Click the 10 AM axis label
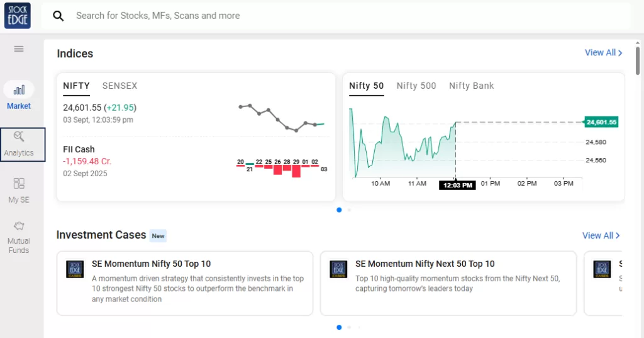The image size is (644, 338). (380, 183)
